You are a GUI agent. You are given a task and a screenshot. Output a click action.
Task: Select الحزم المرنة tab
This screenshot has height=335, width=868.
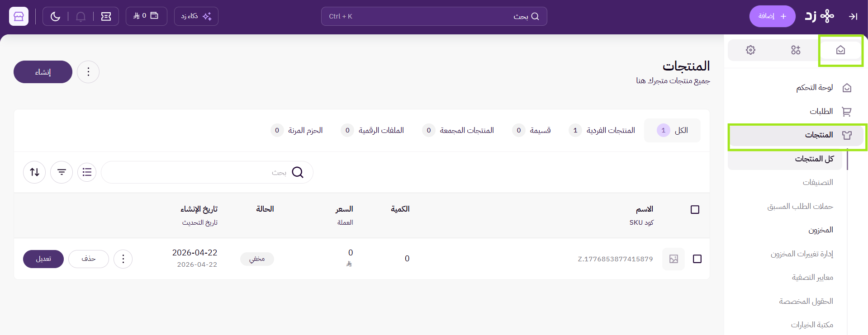point(297,130)
